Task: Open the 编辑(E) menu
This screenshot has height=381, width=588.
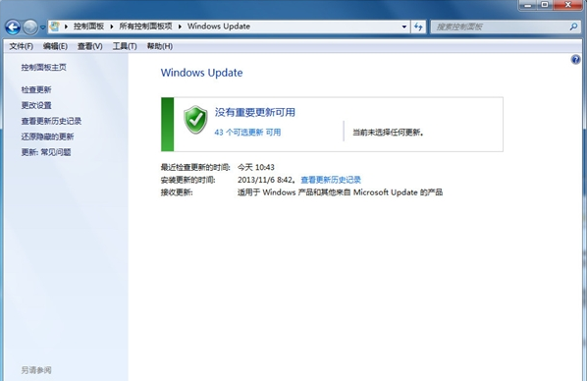Action: point(55,46)
